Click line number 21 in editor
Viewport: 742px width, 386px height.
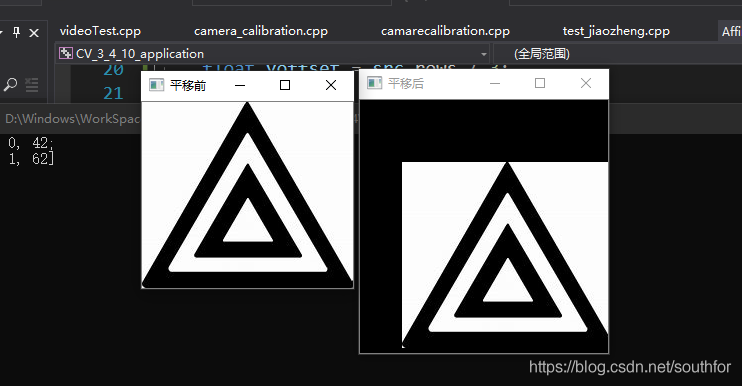tap(114, 94)
